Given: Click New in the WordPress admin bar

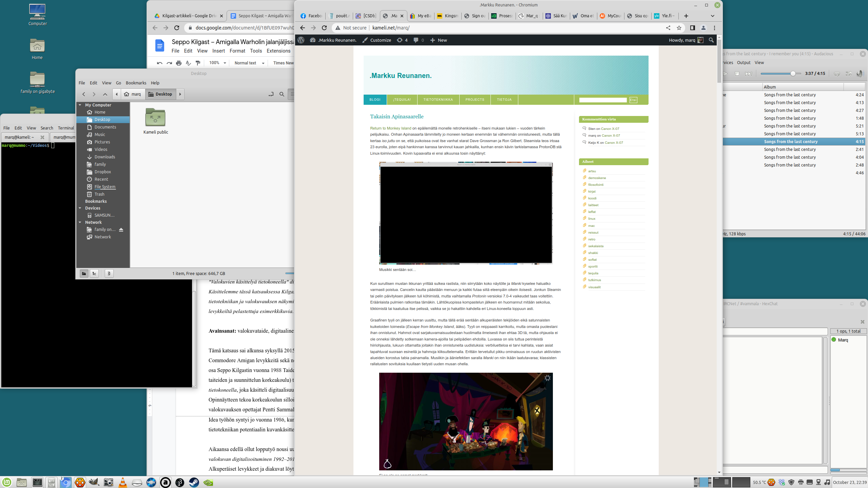Looking at the screenshot, I should click(438, 40).
